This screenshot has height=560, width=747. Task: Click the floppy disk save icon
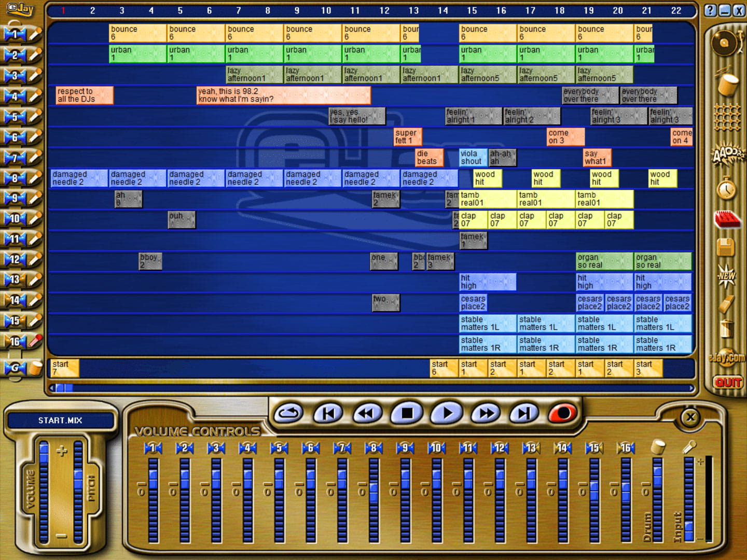[x=726, y=247]
